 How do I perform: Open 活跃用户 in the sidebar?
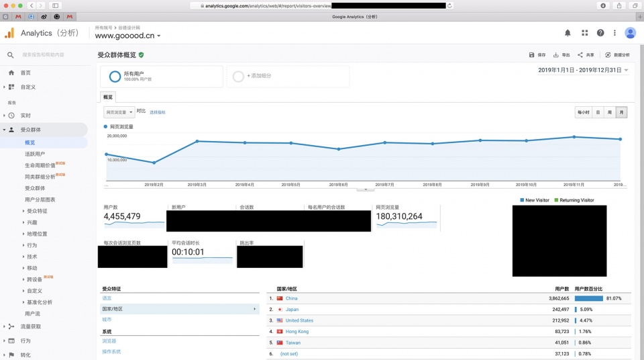tap(35, 154)
